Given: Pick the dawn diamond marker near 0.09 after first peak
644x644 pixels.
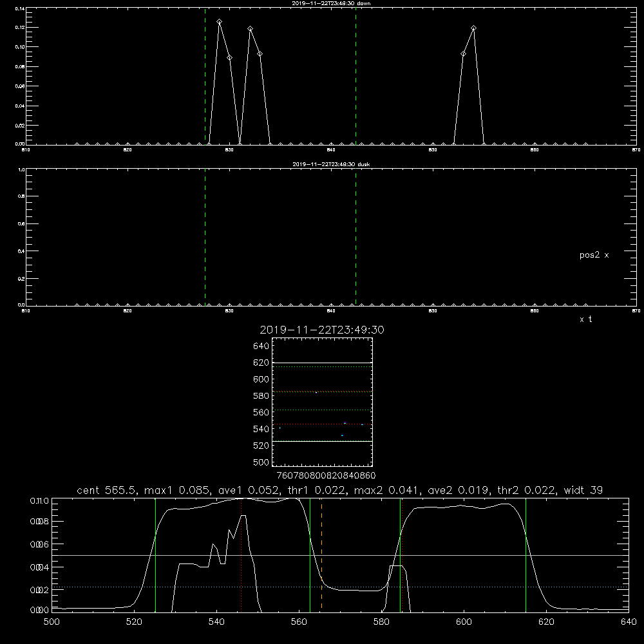Looking at the screenshot, I should [230, 57].
